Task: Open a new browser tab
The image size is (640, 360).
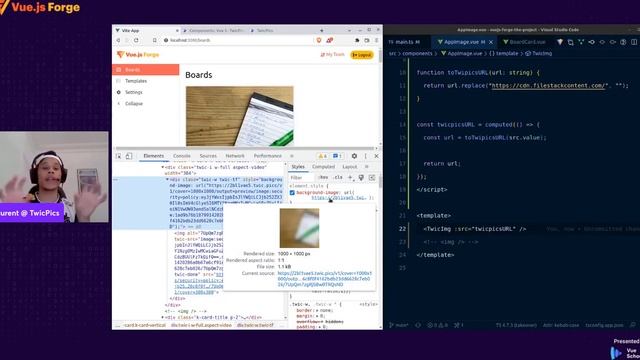Action: 322,30
